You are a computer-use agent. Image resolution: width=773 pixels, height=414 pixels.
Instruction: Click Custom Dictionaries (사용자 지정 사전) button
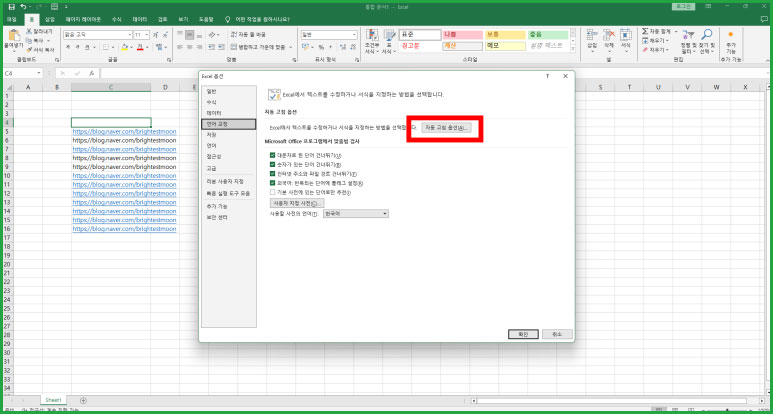pos(297,203)
